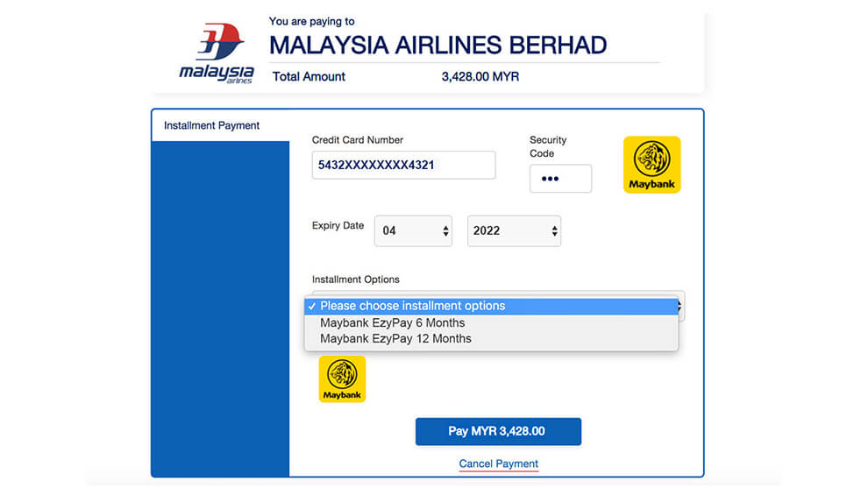Click the Installment Options label
868x488 pixels.
(x=355, y=279)
